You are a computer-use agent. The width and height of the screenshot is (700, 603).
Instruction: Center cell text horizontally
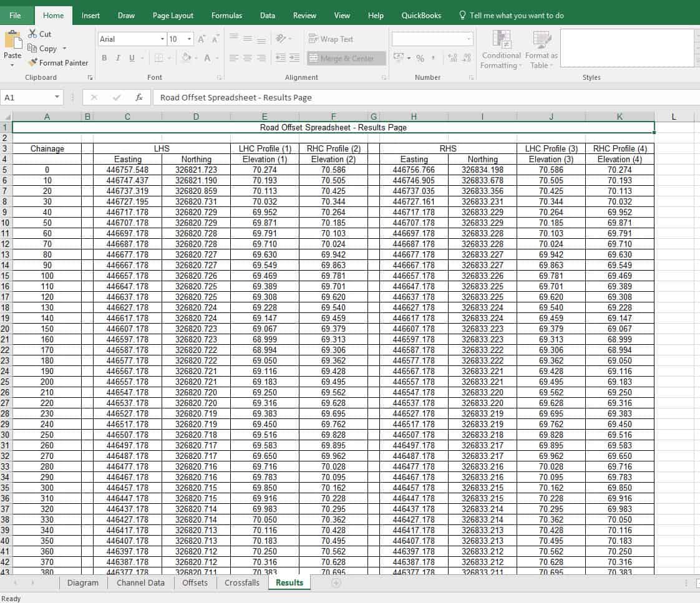pos(247,58)
